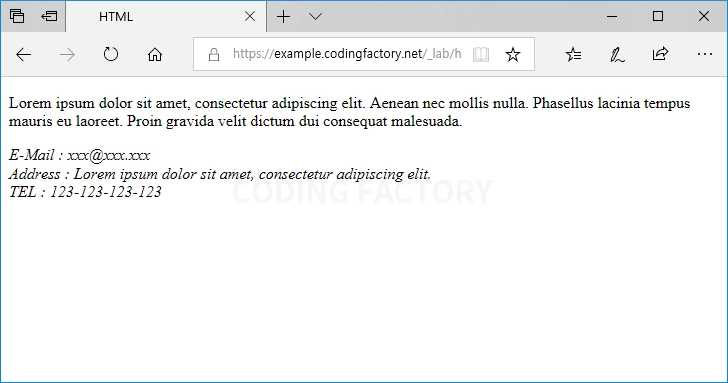Close the browser window
Screen dimensions: 728x383
click(703, 16)
